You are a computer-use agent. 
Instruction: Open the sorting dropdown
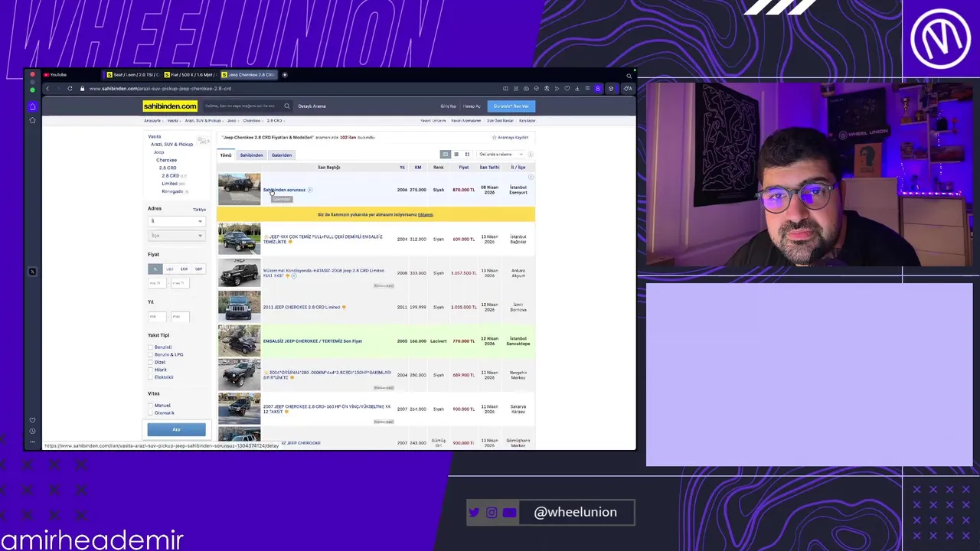(x=501, y=155)
